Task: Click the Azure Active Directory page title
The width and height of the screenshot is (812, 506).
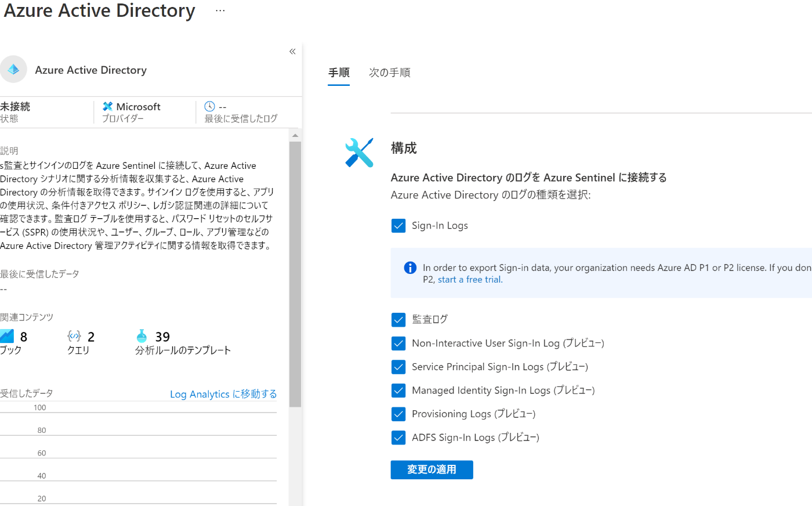Action: click(100, 10)
